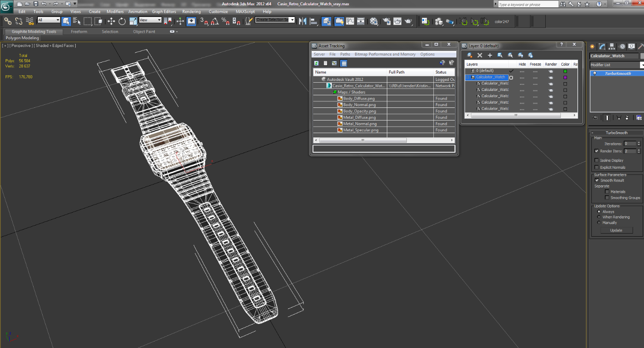
Task: Select the Select and Link tool
Action: coord(8,21)
